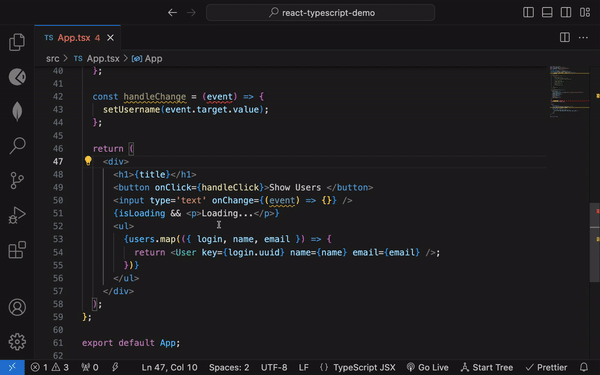Click the react-typescript-demo command center search

click(320, 13)
